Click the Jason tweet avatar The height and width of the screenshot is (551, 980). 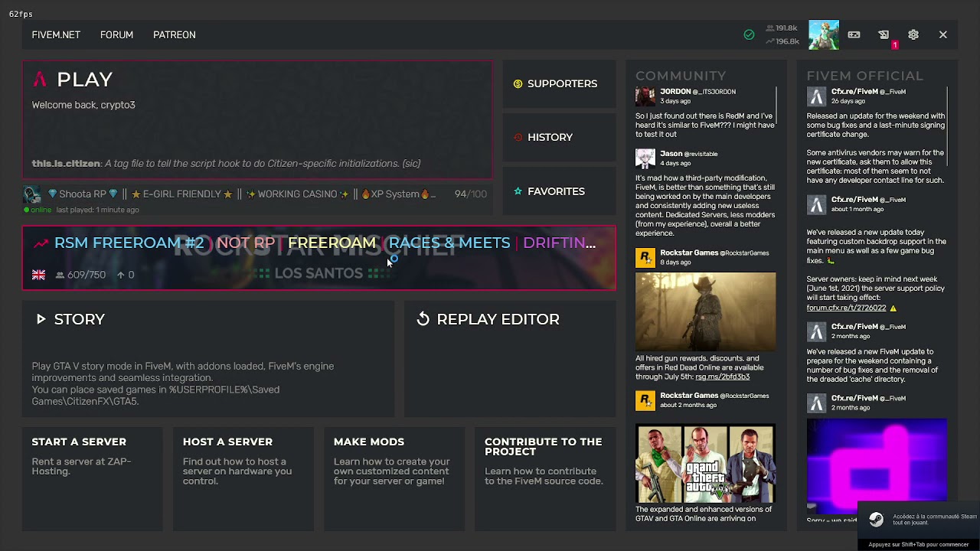pyautogui.click(x=645, y=158)
